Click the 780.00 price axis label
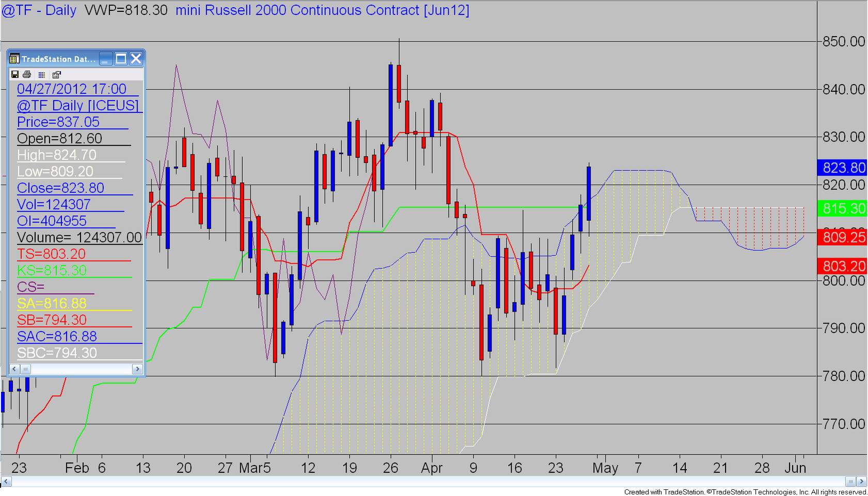Screen dimensions: 868x496 tap(844, 376)
